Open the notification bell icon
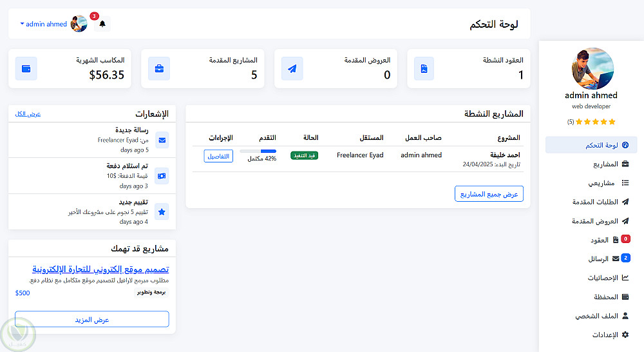Image resolution: width=644 pixels, height=352 pixels. tap(102, 24)
